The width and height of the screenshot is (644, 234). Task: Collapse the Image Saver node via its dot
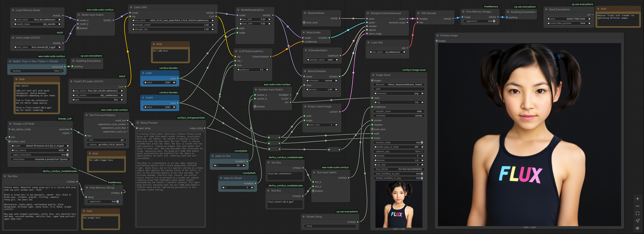[373, 75]
